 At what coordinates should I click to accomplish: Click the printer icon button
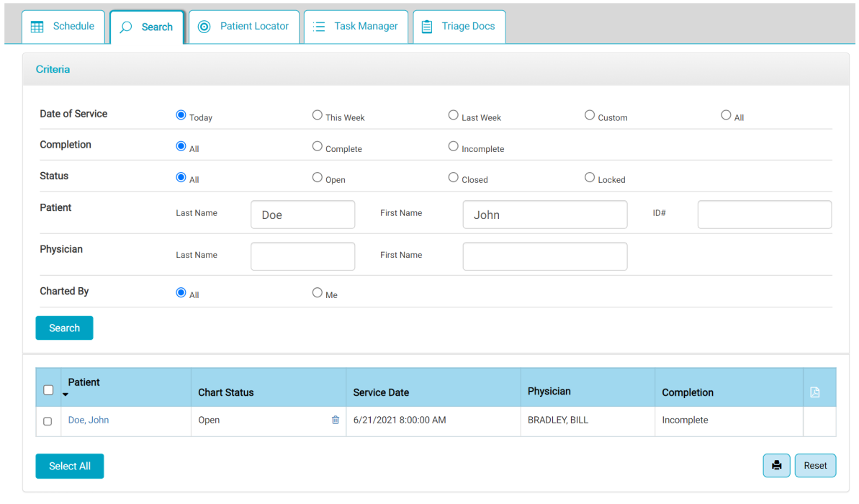776,466
